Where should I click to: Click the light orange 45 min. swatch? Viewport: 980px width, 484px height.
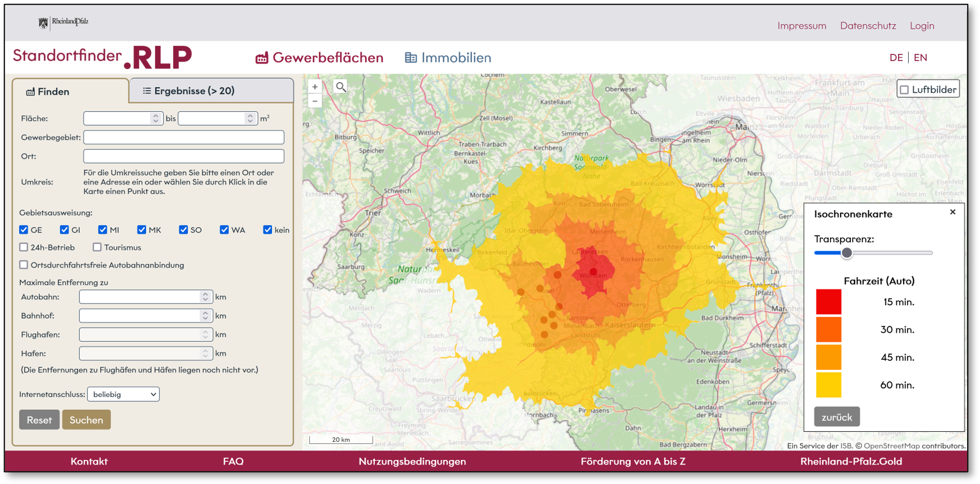click(x=829, y=358)
